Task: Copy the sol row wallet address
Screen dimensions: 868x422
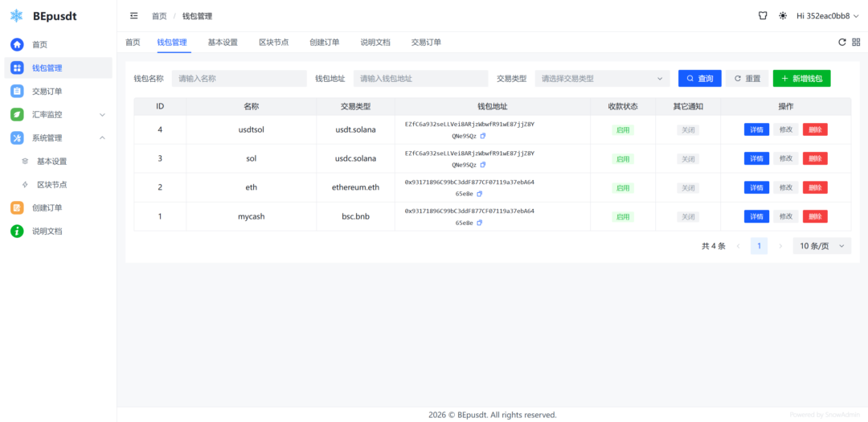Action: coord(483,165)
